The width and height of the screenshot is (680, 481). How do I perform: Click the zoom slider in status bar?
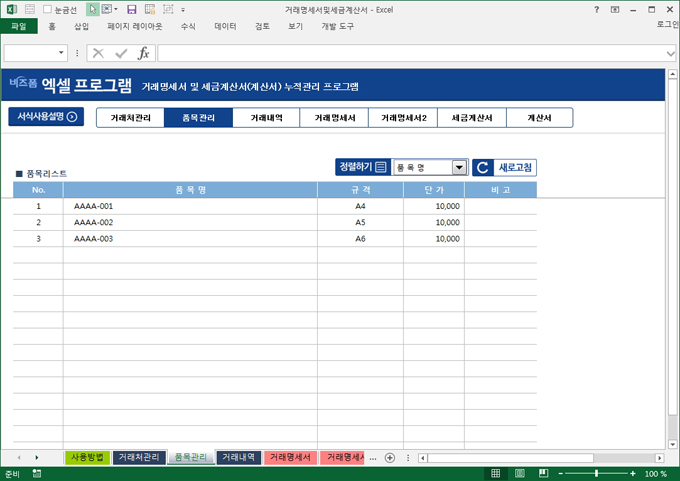point(597,474)
